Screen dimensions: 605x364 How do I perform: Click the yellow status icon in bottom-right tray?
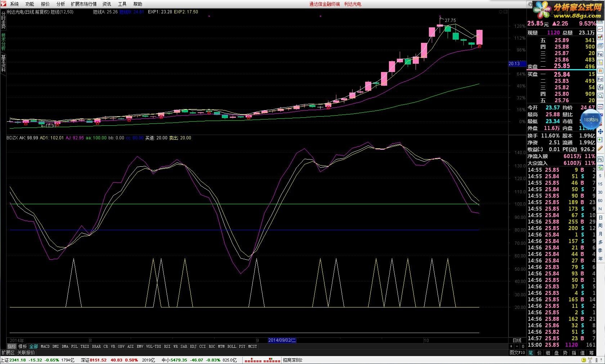click(x=584, y=360)
